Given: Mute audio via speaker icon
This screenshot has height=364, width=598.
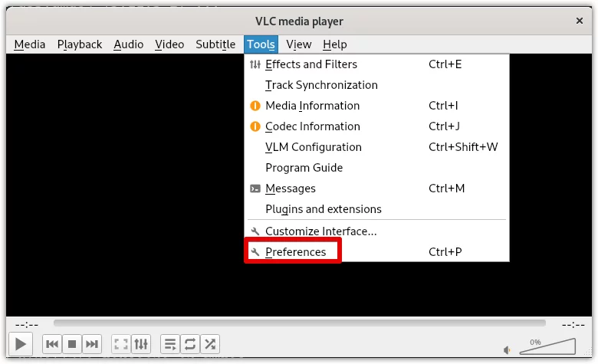Looking at the screenshot, I should click(x=507, y=349).
